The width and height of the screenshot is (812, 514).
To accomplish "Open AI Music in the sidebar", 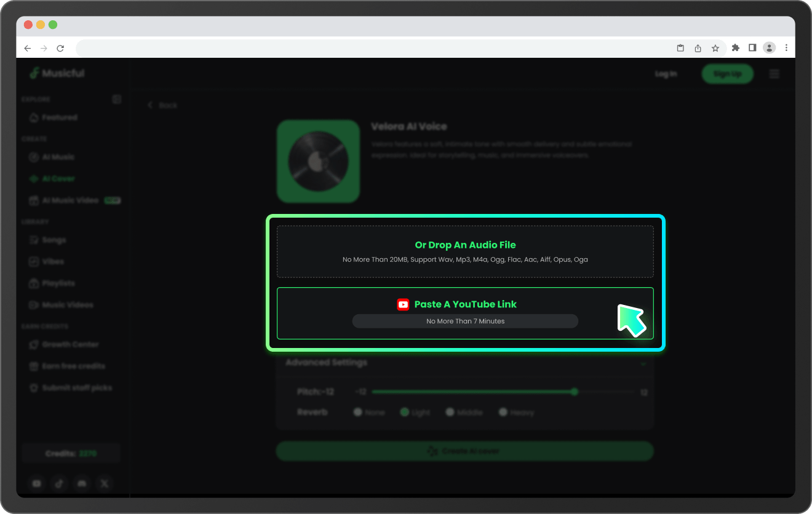I will point(58,157).
